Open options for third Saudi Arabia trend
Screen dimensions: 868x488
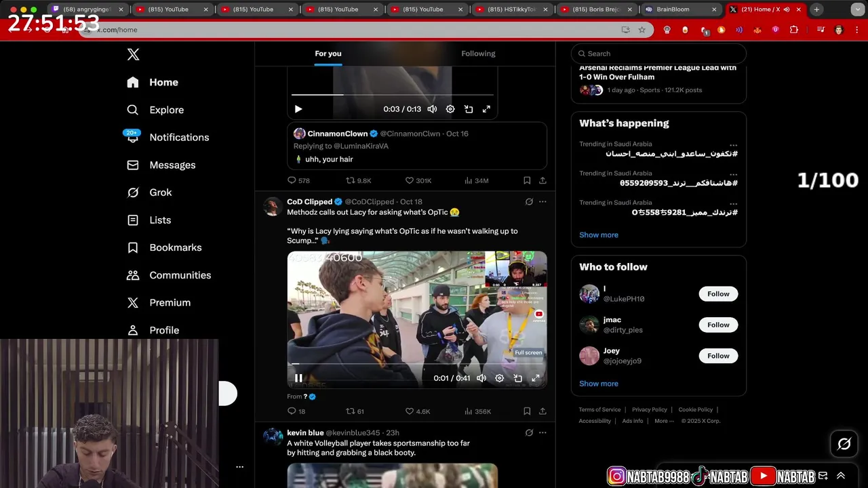tap(733, 203)
